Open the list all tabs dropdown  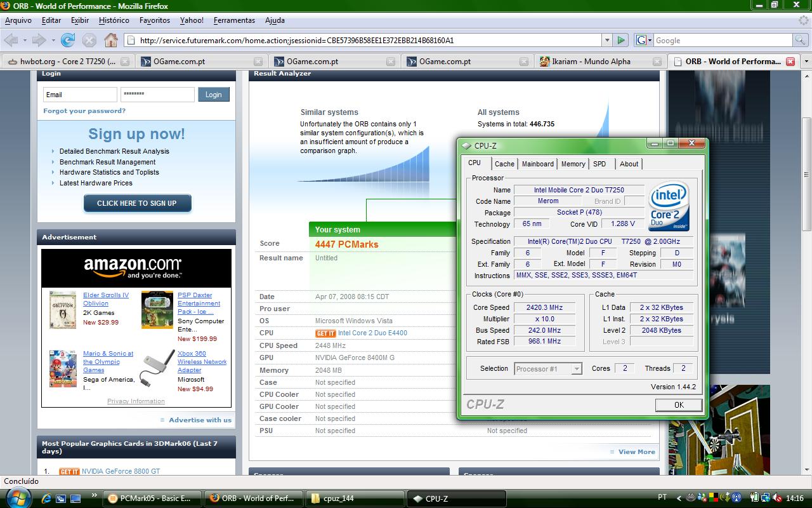[x=806, y=62]
